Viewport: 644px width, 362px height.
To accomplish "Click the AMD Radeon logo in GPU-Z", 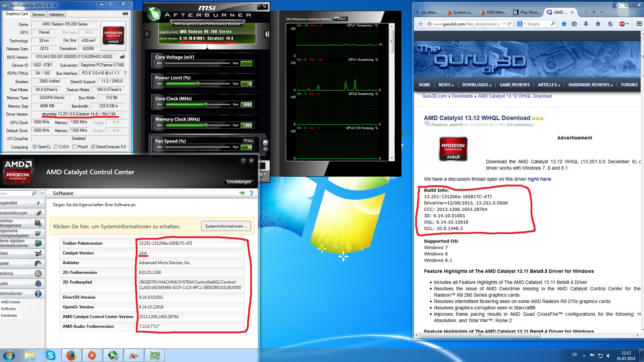I will pos(113,36).
